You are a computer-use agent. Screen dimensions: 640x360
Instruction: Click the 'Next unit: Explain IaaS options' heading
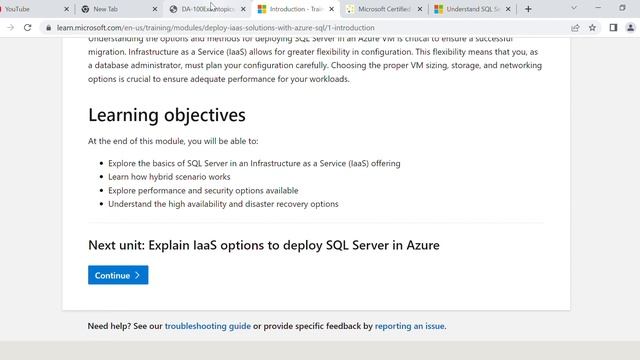(264, 245)
